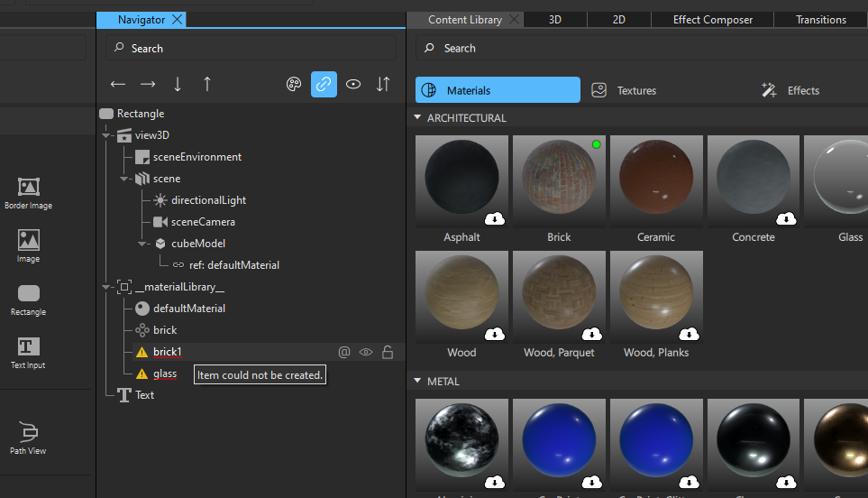
Task: Click the reverse item order icon
Action: point(383,84)
